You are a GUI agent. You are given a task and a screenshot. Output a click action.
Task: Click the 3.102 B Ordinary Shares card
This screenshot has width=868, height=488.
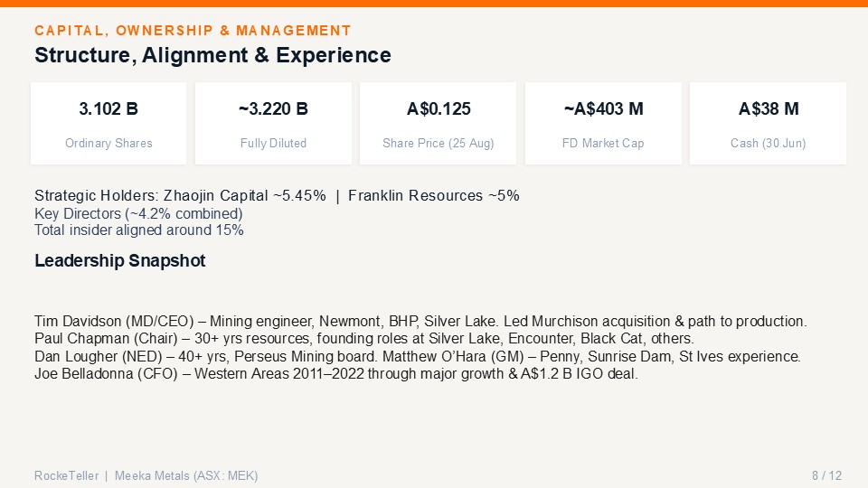pyautogui.click(x=108, y=124)
